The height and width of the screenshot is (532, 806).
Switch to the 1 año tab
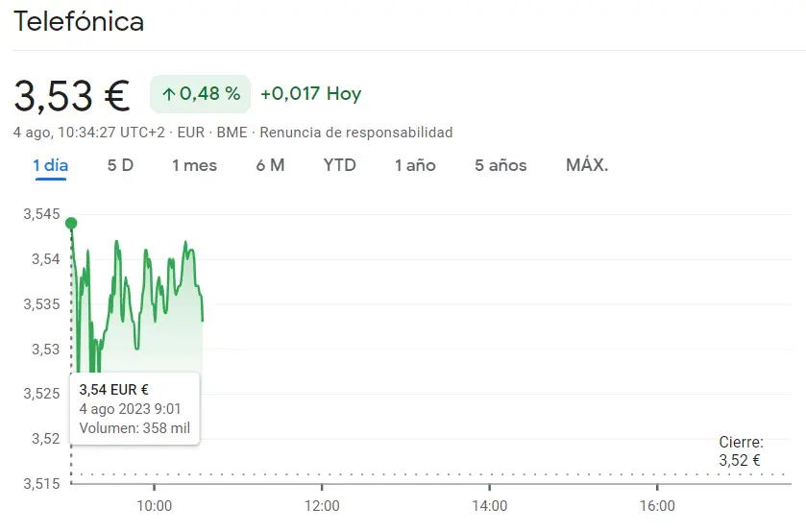pyautogui.click(x=415, y=165)
